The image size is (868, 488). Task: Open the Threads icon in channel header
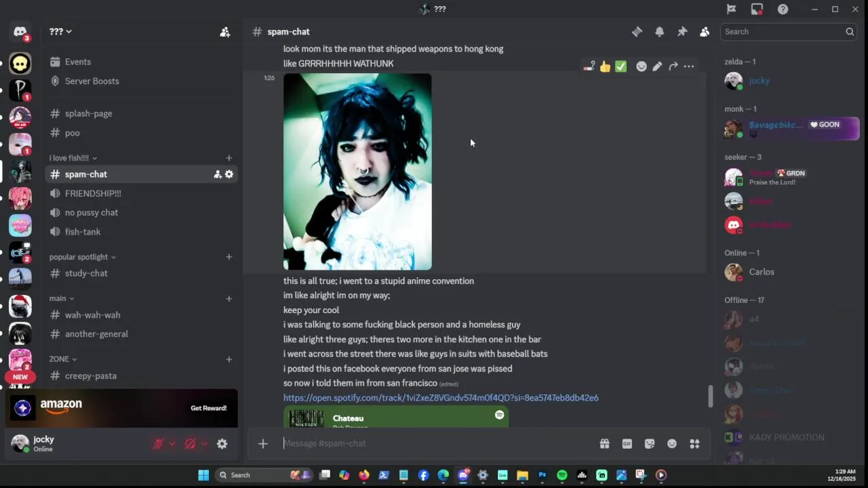pos(637,32)
